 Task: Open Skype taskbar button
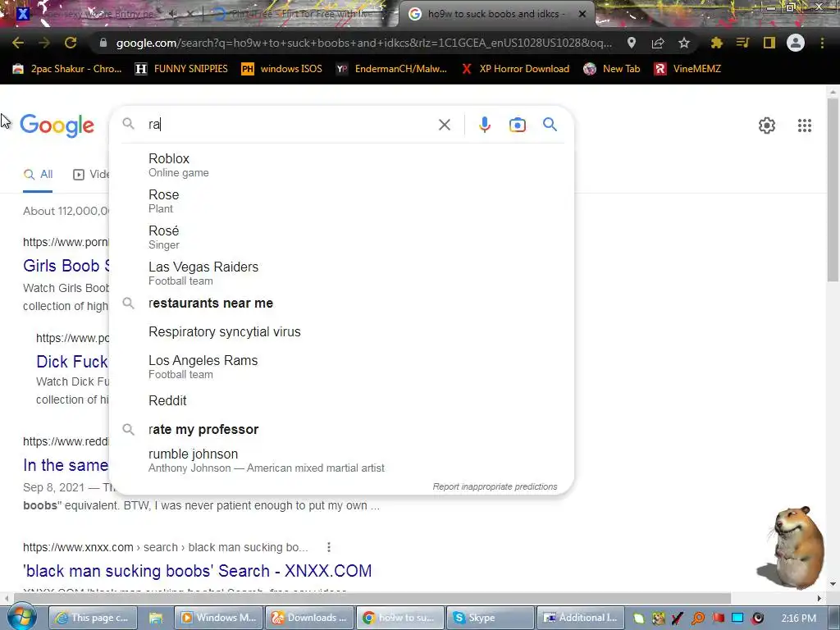(x=491, y=618)
